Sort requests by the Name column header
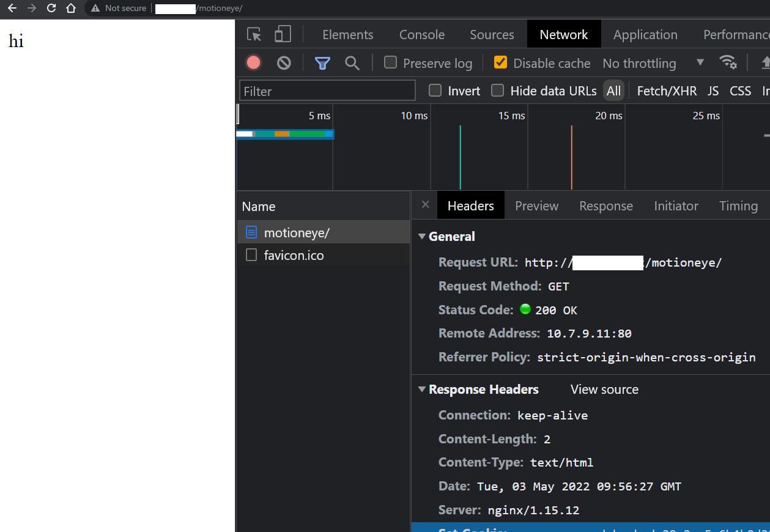The image size is (770, 532). click(323, 206)
